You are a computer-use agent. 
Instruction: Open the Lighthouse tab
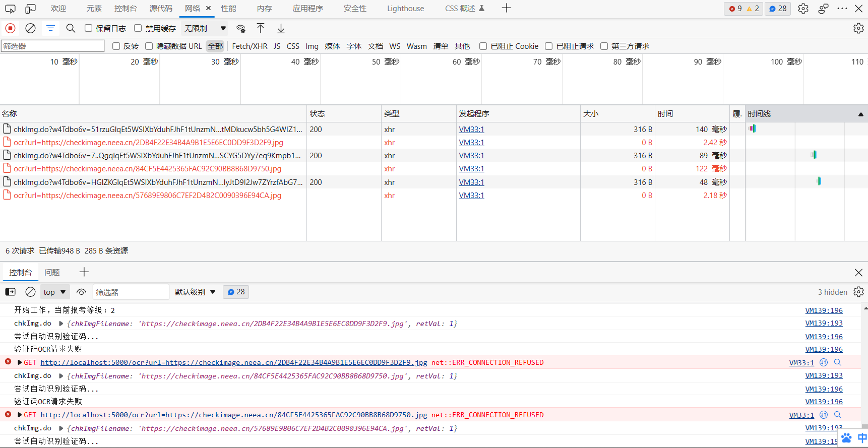(x=405, y=9)
